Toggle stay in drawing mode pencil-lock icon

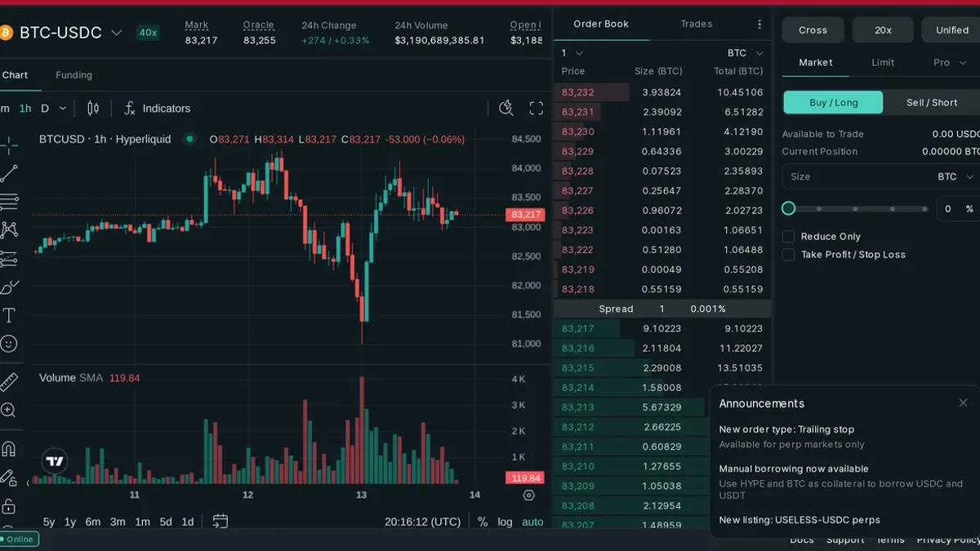tap(8, 478)
